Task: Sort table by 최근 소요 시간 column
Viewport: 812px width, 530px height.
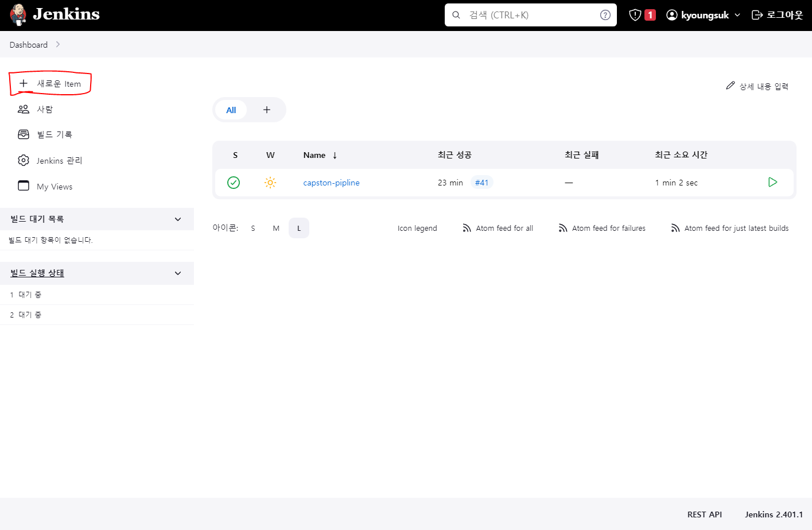Action: point(681,155)
